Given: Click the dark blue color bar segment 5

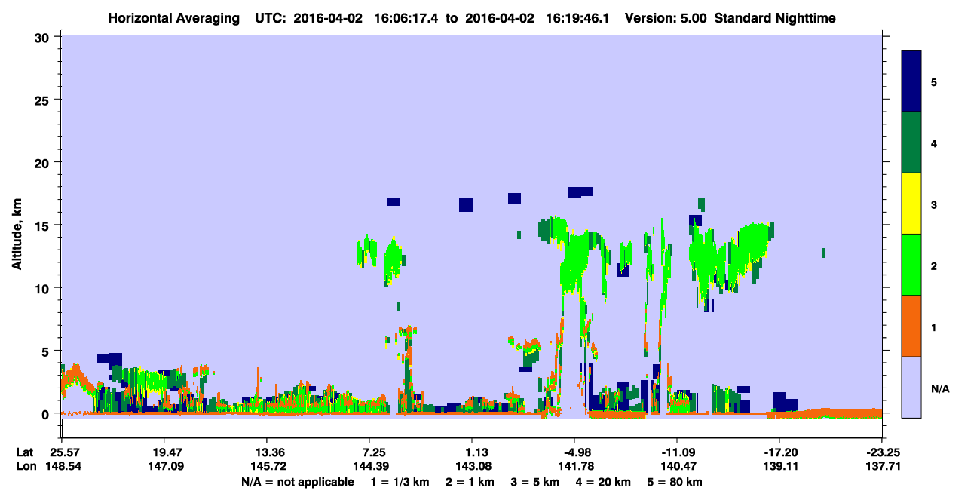Looking at the screenshot, I should (x=911, y=81).
